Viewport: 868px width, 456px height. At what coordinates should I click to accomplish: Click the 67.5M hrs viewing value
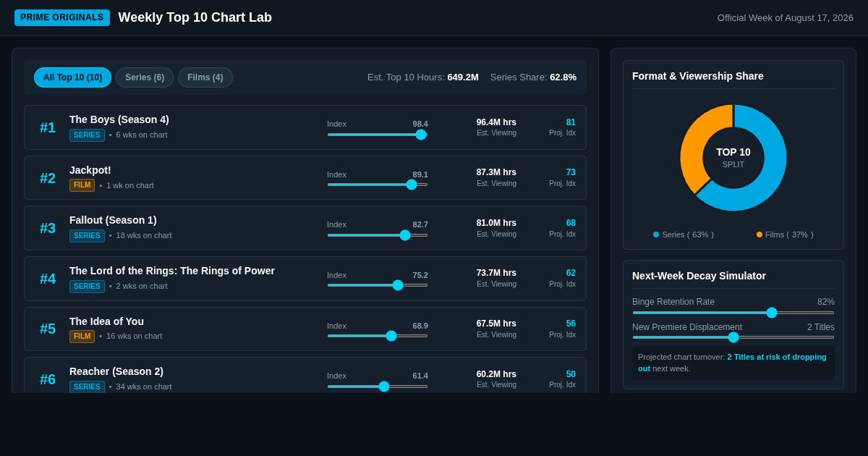(x=496, y=324)
